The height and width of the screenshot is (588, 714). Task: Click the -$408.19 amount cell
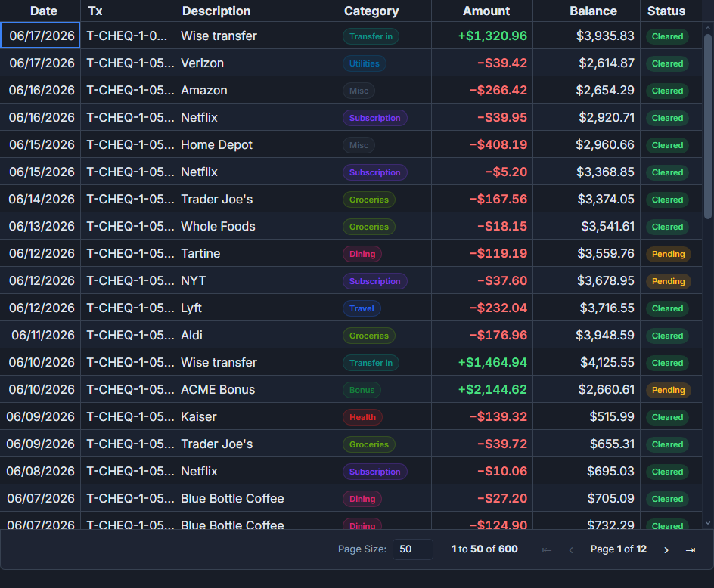482,144
